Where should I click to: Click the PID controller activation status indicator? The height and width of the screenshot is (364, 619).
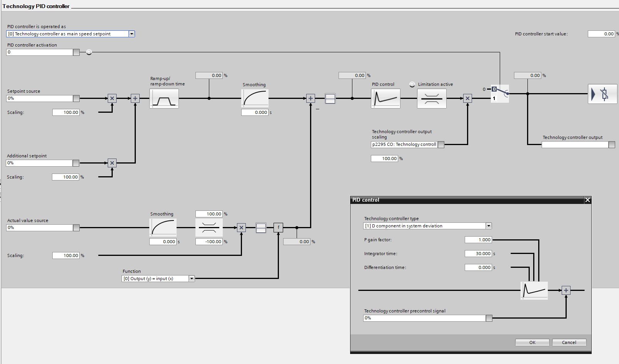[89, 52]
